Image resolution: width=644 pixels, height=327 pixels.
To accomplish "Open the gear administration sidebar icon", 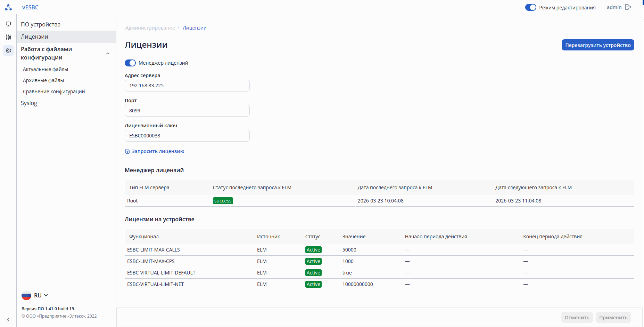I will (8, 50).
